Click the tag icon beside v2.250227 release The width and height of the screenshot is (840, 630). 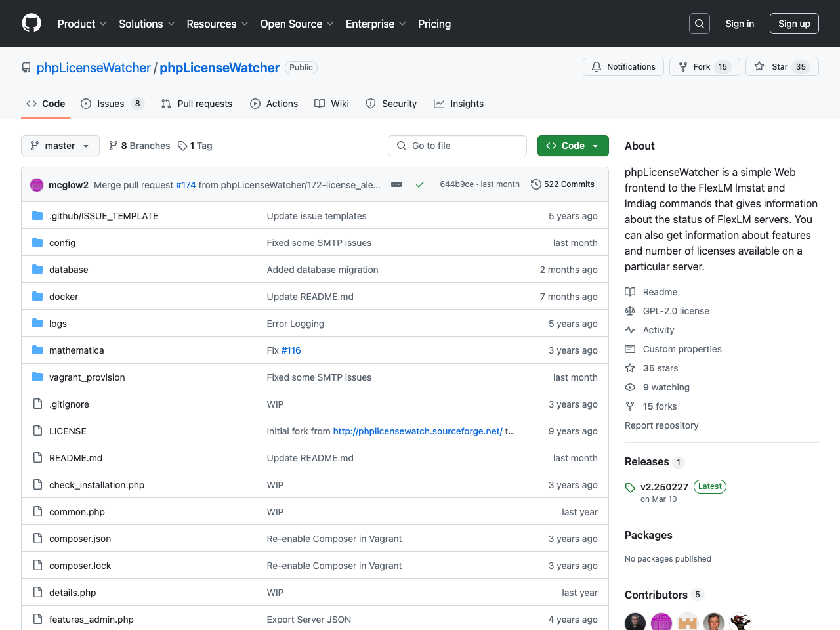coord(630,488)
